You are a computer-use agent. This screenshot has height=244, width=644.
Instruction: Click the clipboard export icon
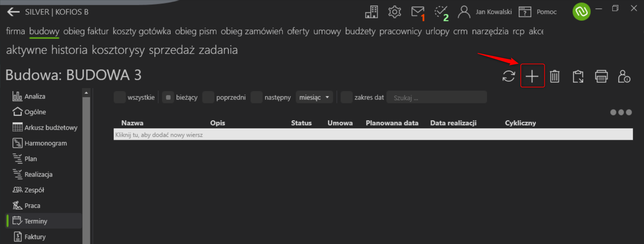578,76
